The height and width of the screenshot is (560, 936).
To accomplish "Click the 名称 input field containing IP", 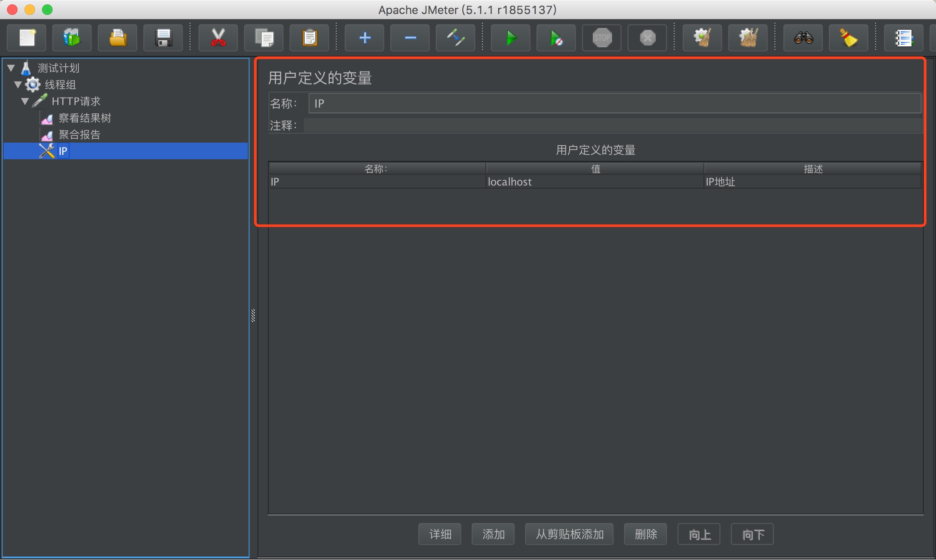I will tap(615, 104).
